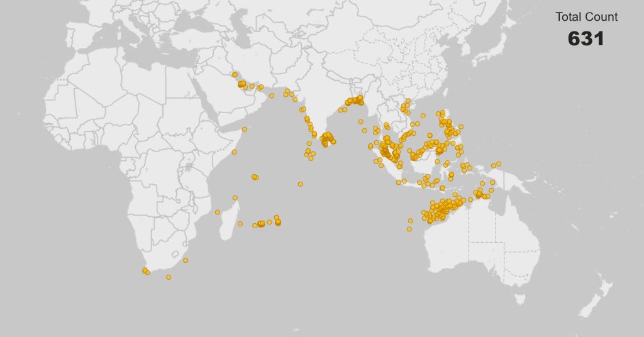Image resolution: width=644 pixels, height=337 pixels.
Task: Click the isolated marker south of South Africa
Action: (x=169, y=277)
